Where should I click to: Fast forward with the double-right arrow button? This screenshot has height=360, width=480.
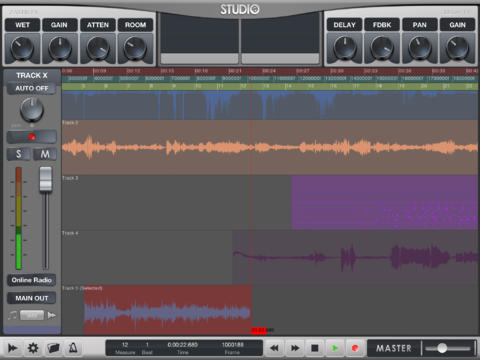295,348
